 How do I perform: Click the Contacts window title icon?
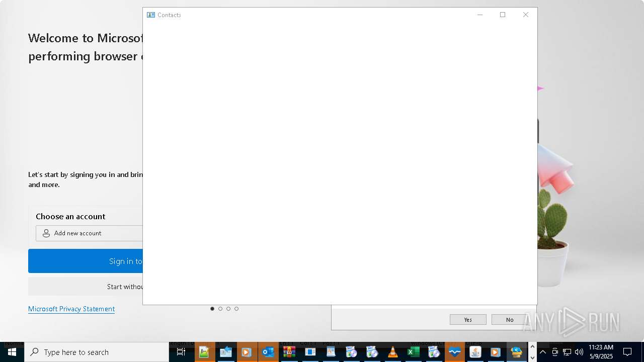(x=151, y=15)
